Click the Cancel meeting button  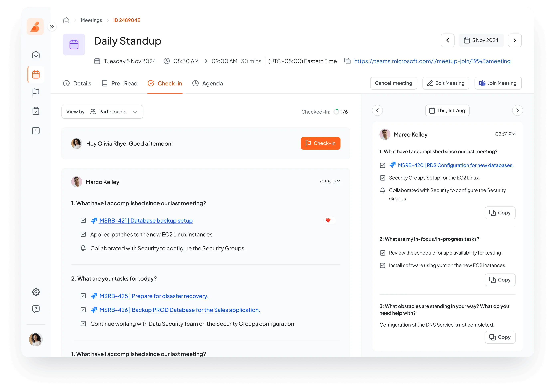(394, 83)
